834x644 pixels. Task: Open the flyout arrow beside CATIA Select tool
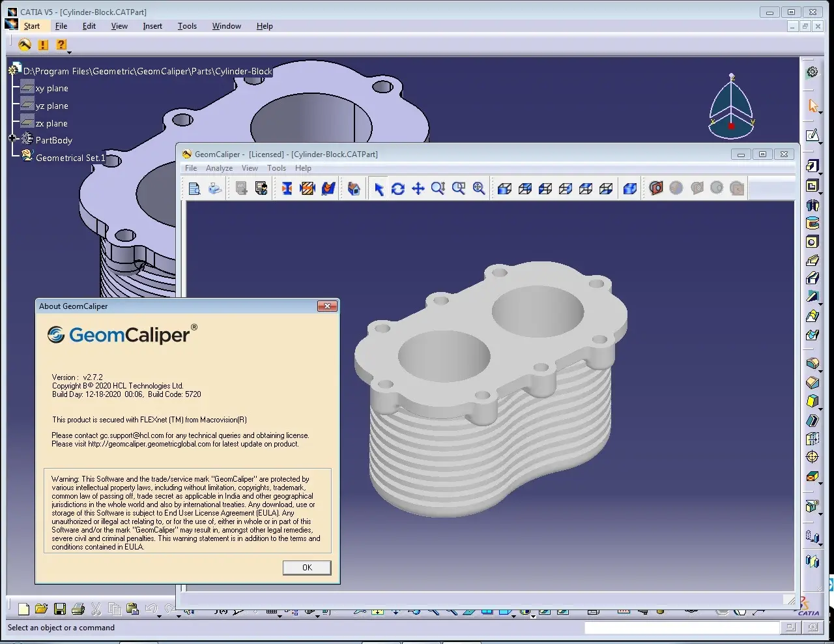(820, 112)
